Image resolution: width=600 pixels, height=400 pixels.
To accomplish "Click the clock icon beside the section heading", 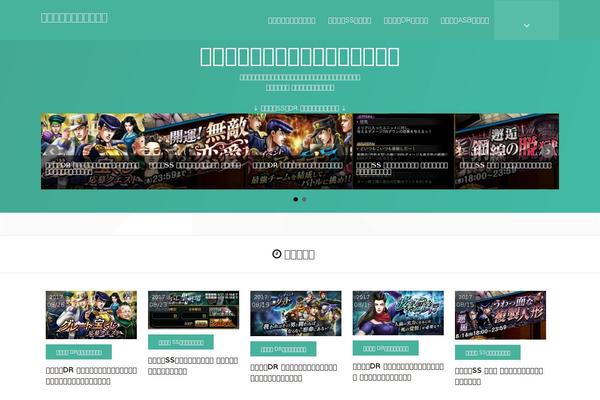I will point(276,254).
